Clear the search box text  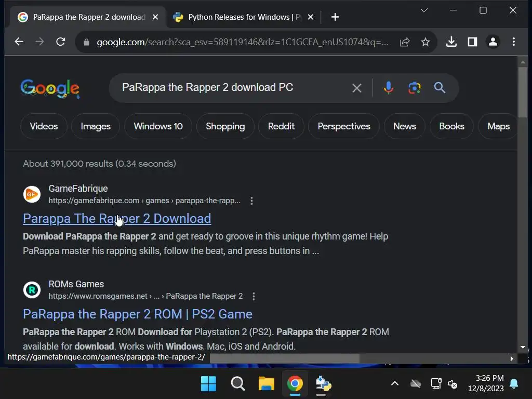356,88
